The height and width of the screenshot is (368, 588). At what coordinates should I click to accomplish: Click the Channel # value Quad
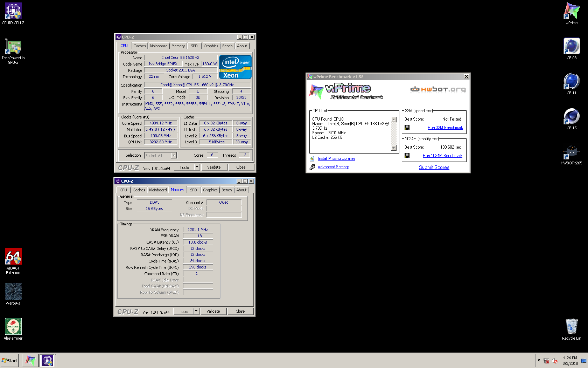224,202
